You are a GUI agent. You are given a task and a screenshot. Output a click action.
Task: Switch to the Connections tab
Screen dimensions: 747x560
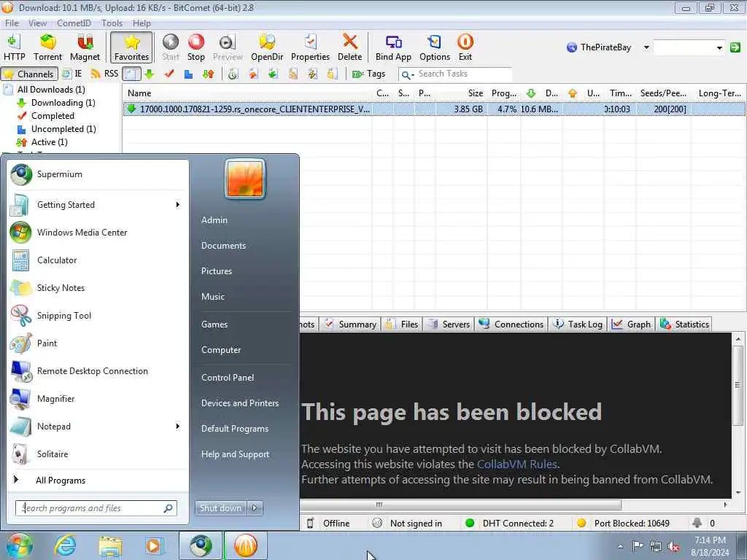[511, 324]
